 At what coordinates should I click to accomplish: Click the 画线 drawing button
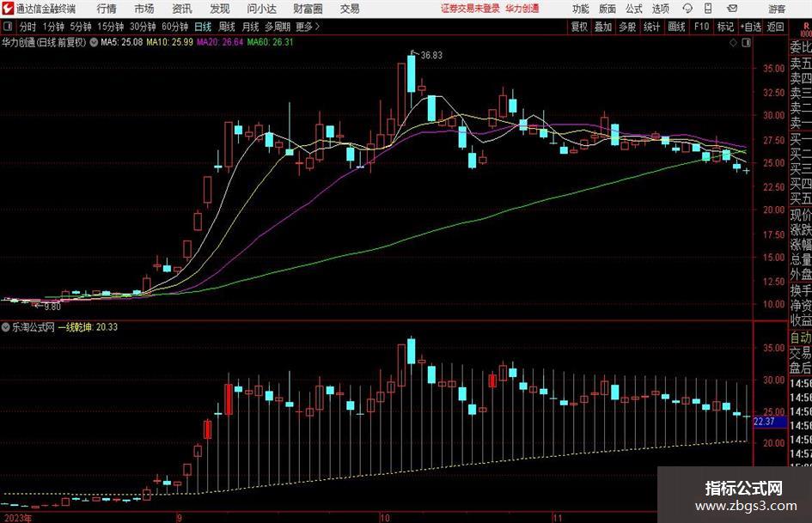tap(676, 27)
